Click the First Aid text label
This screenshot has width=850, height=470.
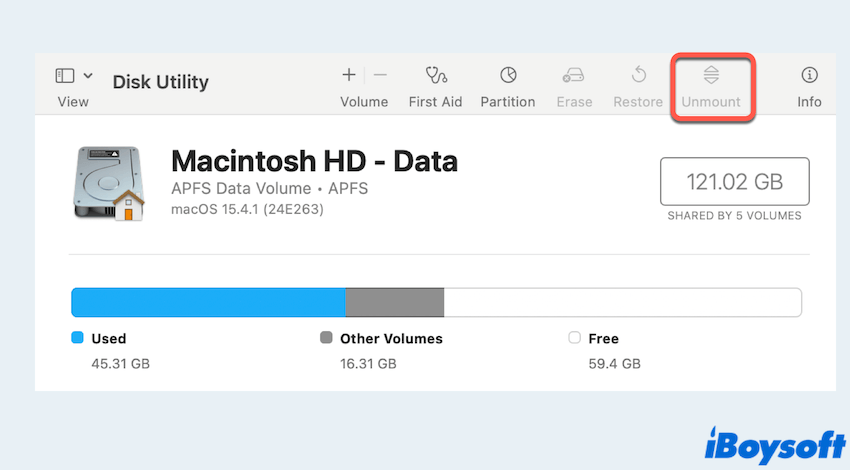point(435,102)
